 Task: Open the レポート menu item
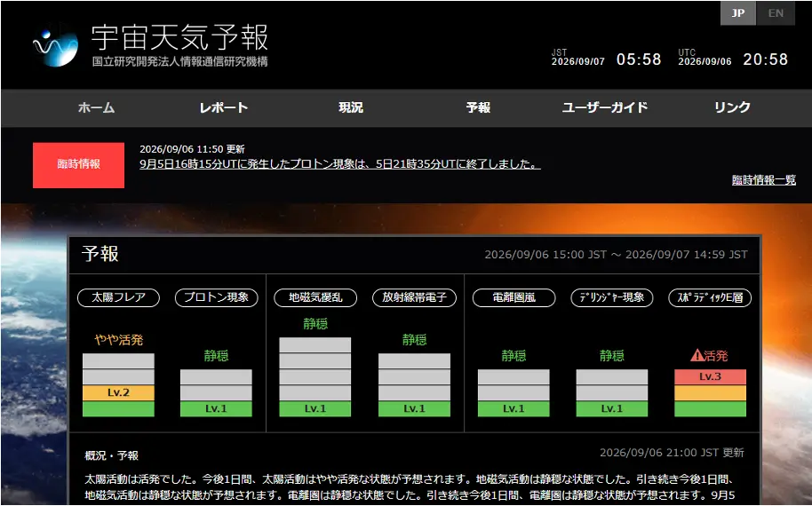point(224,107)
